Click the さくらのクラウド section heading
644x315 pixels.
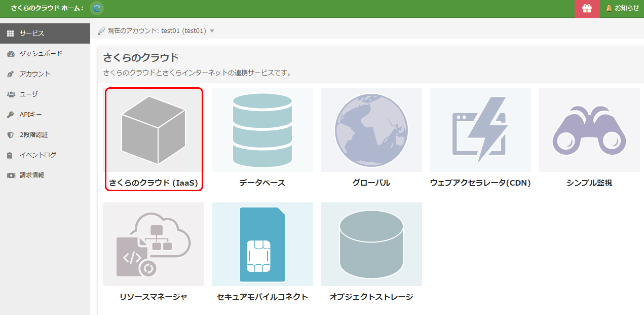(141, 57)
